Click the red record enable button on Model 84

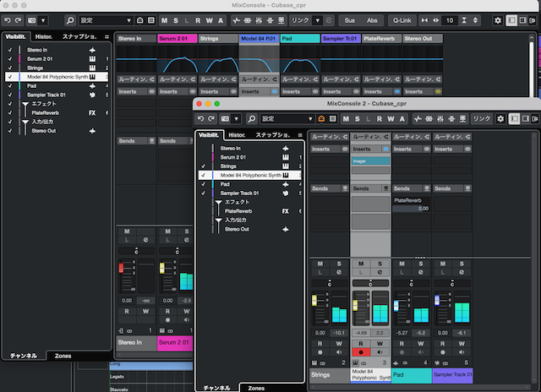[x=360, y=351]
